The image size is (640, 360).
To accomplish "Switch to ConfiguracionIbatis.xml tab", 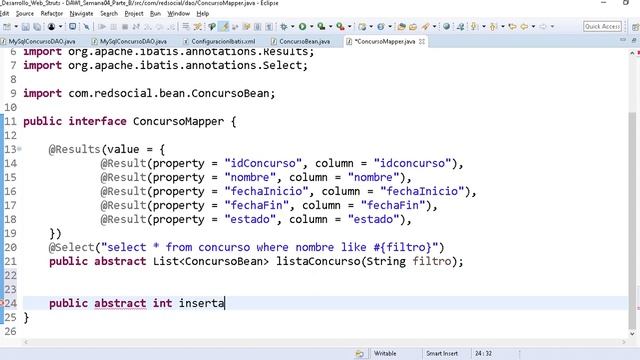I will tap(223, 41).
